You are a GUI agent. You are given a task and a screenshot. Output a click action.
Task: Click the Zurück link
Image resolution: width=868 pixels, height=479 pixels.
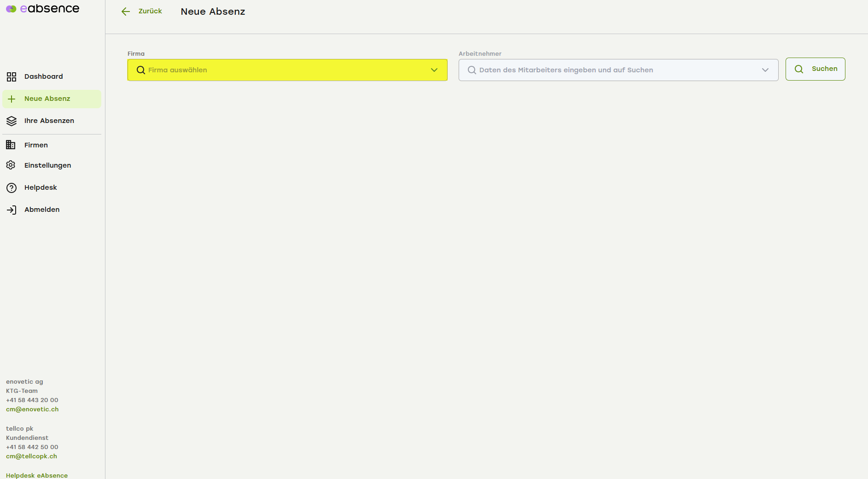click(150, 11)
